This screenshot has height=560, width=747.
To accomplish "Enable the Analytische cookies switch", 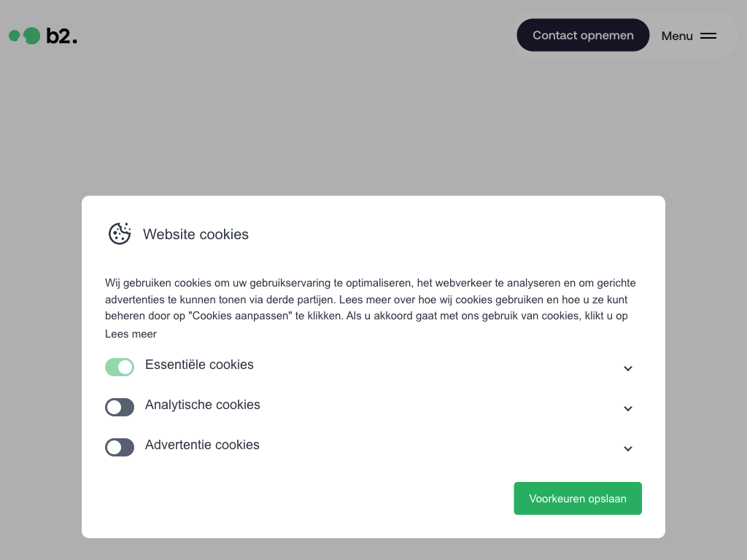I will (120, 407).
